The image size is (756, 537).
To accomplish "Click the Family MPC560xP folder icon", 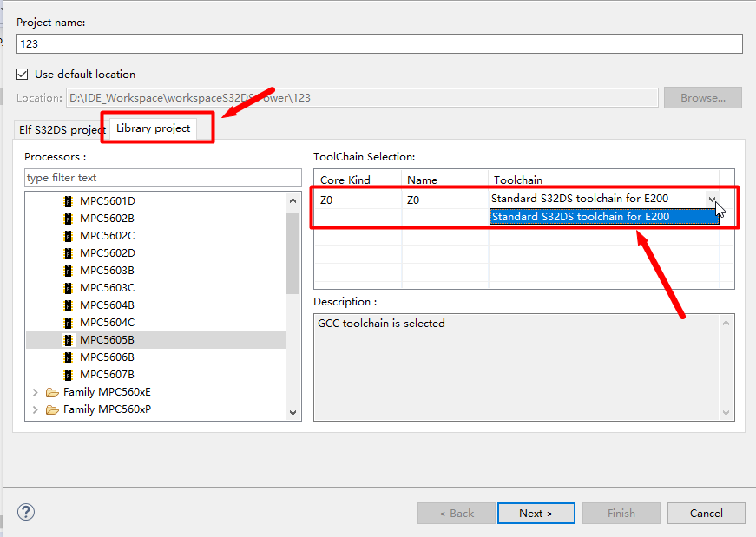I will click(52, 409).
